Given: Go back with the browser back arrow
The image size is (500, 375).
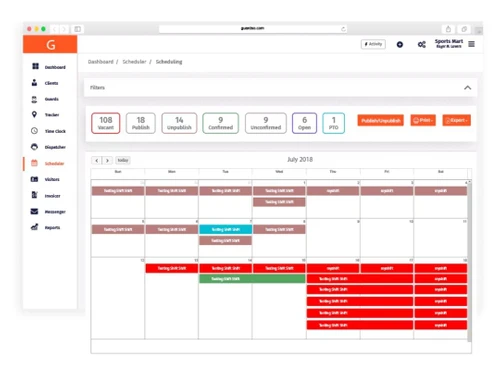Looking at the screenshot, I should [54, 29].
